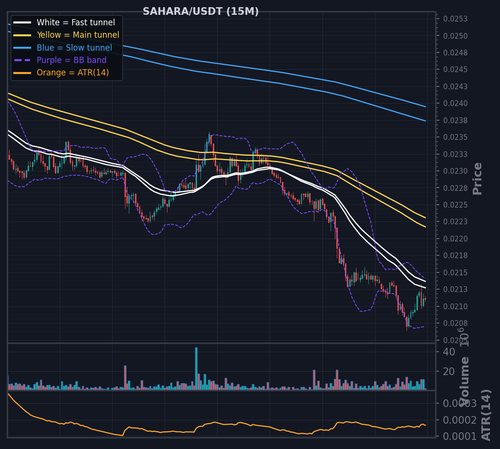
Task: Click the tallest bar in the volume panel
Action: pos(196,368)
